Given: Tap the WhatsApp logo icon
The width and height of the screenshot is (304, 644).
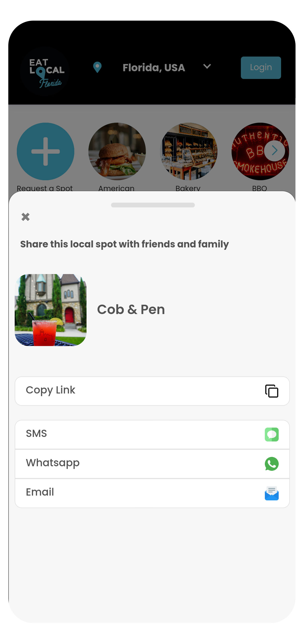Looking at the screenshot, I should point(271,463).
